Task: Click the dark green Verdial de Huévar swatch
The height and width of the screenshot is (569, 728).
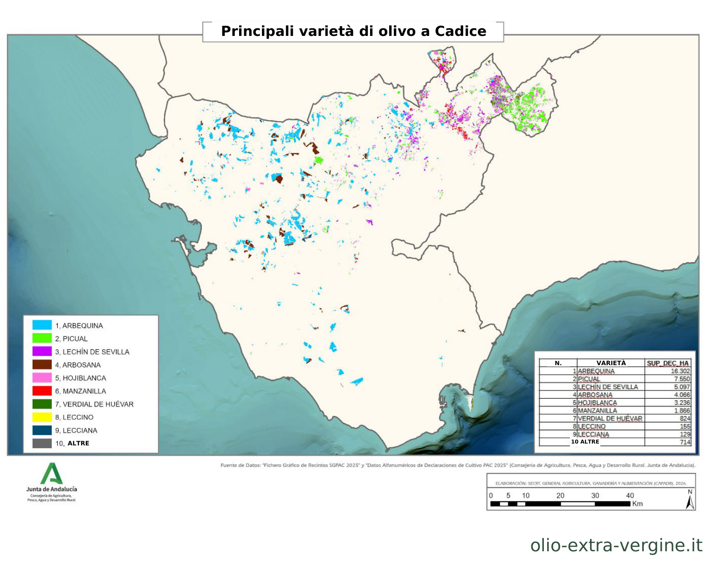Action: (42, 404)
